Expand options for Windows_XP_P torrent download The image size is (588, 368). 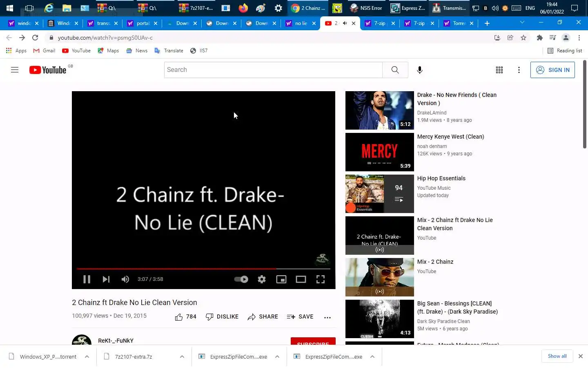pos(87,357)
